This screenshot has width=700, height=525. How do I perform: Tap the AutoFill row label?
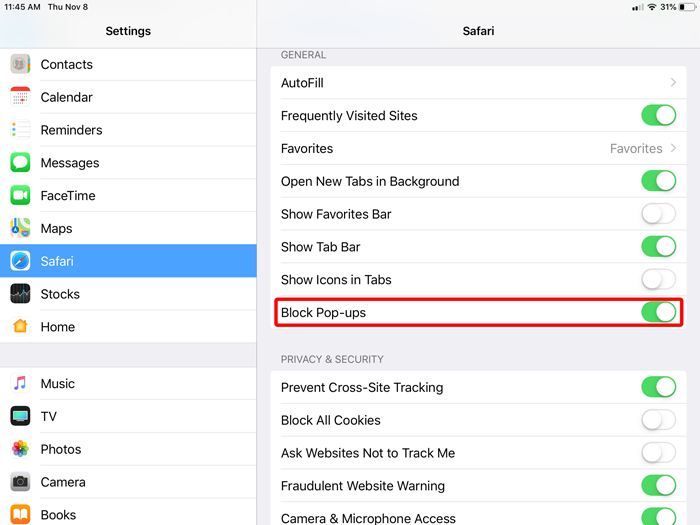(302, 83)
